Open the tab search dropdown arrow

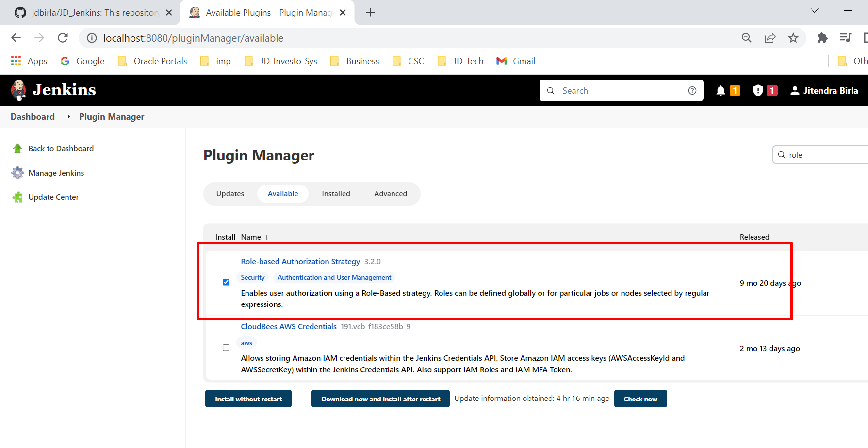[815, 11]
